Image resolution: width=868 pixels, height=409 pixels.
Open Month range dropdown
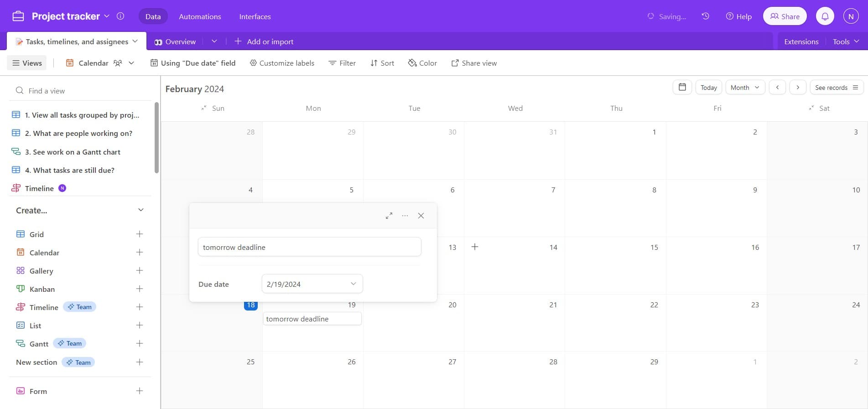click(744, 87)
